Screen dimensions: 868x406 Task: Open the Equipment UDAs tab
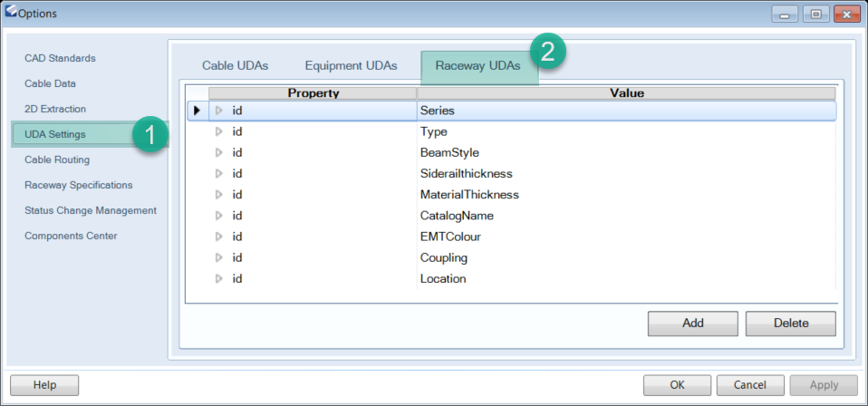tap(351, 66)
